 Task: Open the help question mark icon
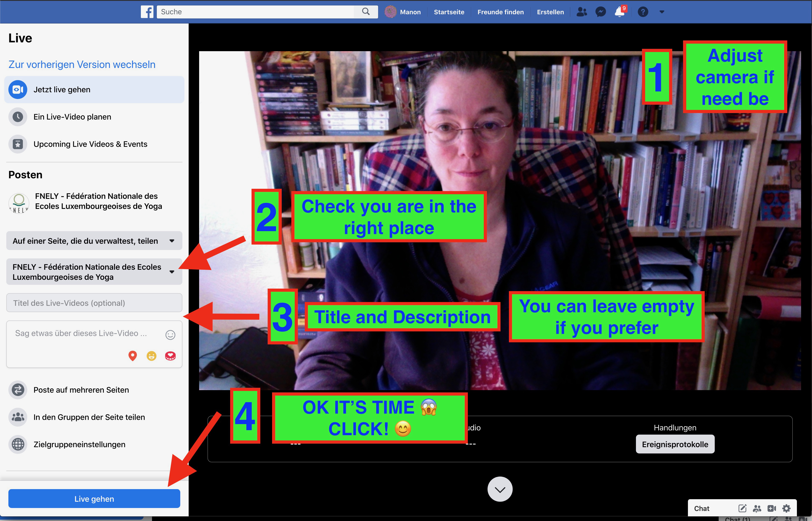[643, 12]
